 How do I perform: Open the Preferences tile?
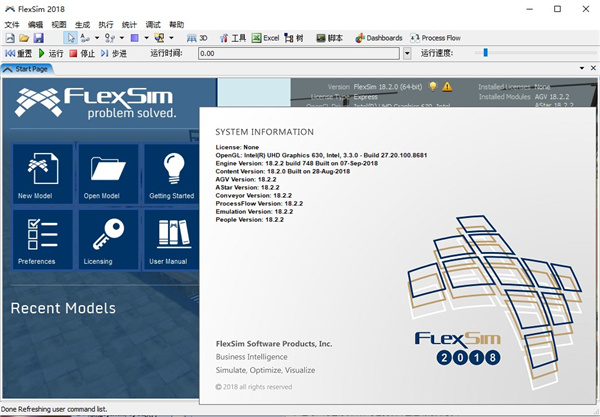point(43,238)
